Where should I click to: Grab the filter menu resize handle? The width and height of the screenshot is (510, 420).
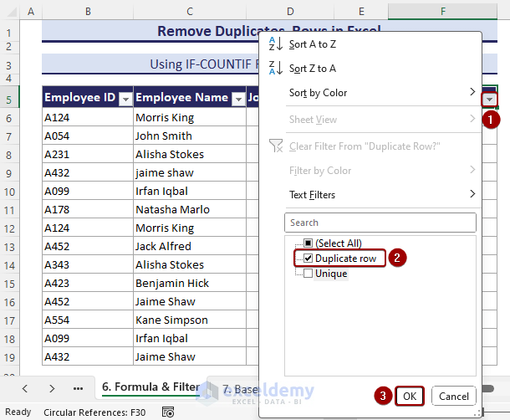point(477,413)
